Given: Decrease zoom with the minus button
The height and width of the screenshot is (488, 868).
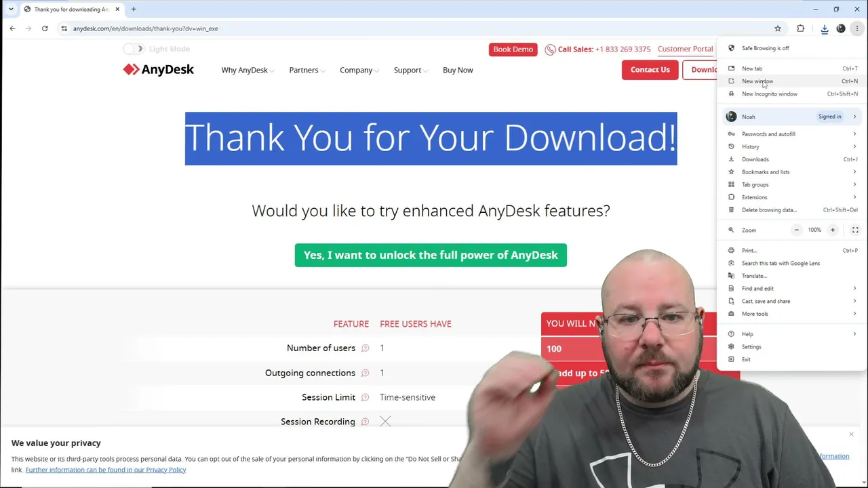Looking at the screenshot, I should (797, 230).
